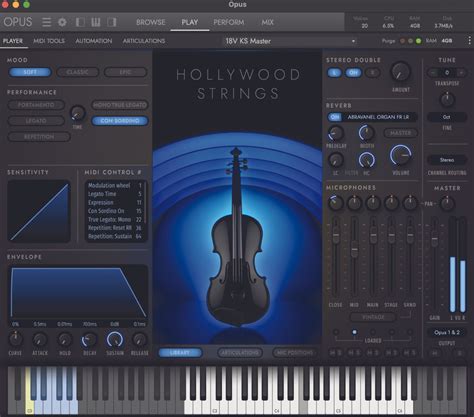Toggle the Mid microphone loaded indicator
The height and width of the screenshot is (417, 474).
point(354,332)
